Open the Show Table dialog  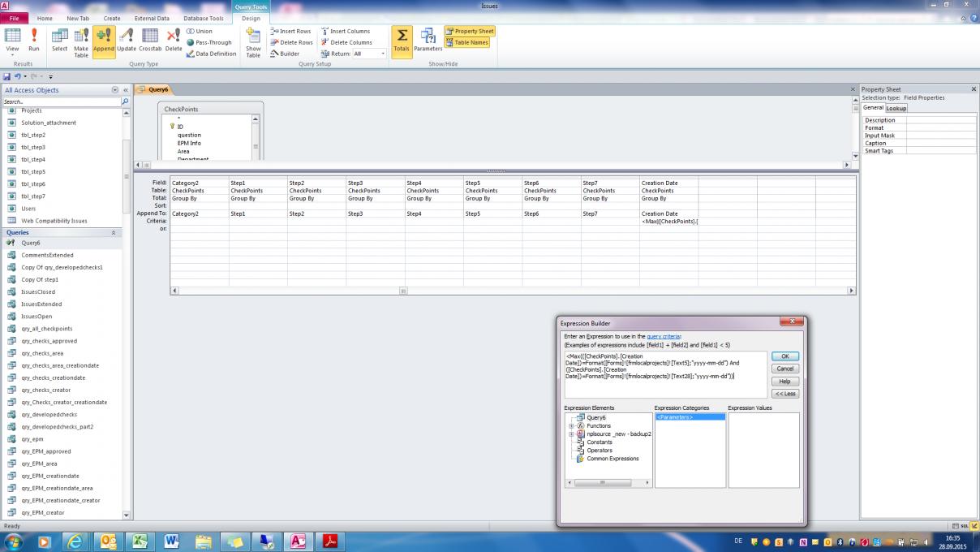[x=253, y=41]
